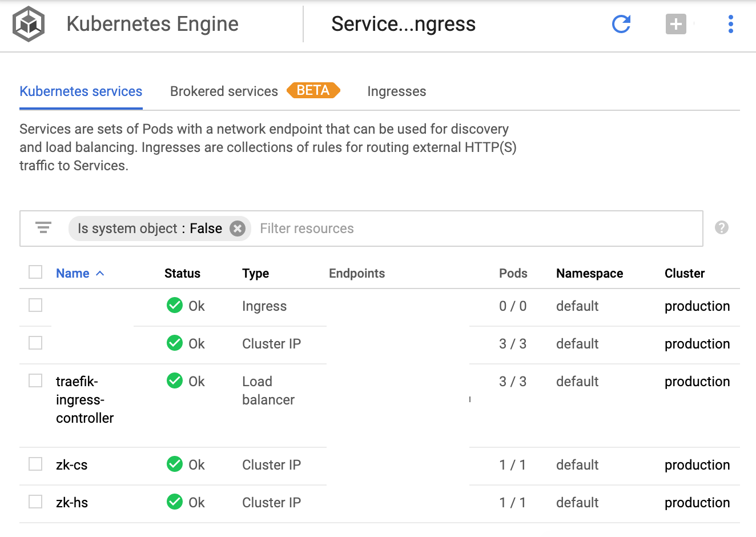Open the three-dot more options menu
Screen dimensions: 756x537
(730, 24)
